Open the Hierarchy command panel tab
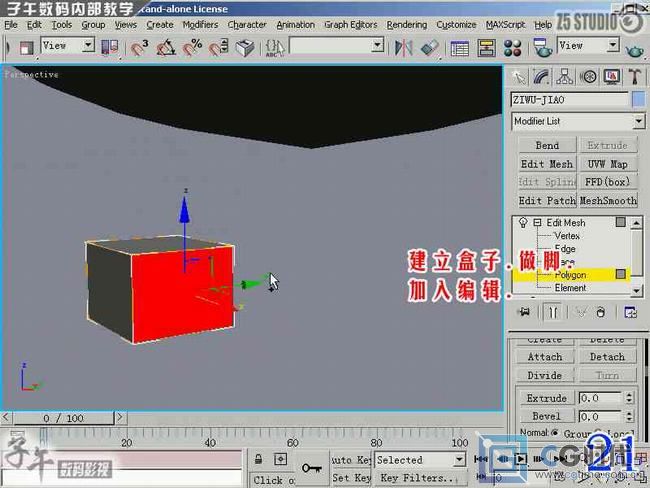This screenshot has height=488, width=650. click(565, 77)
